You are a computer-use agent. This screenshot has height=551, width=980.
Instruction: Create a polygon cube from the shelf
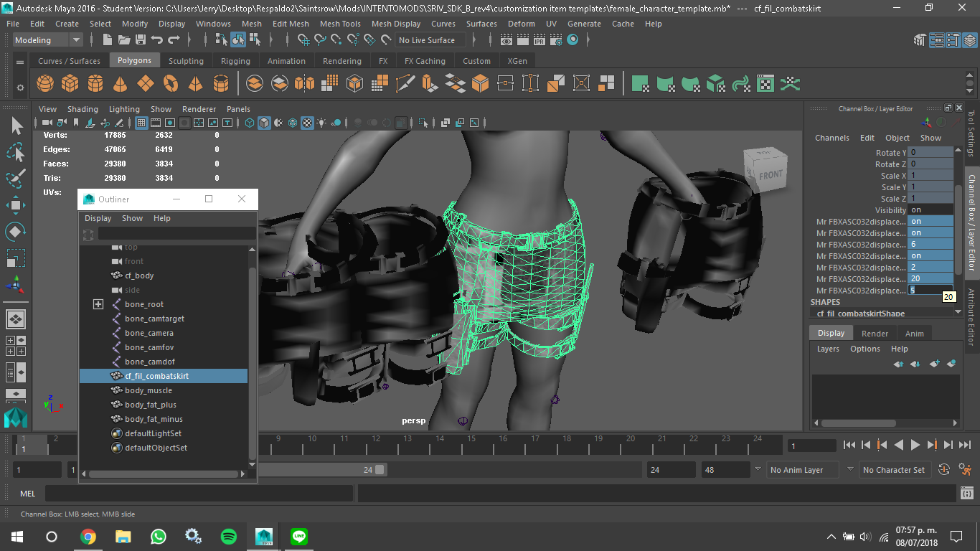click(70, 84)
